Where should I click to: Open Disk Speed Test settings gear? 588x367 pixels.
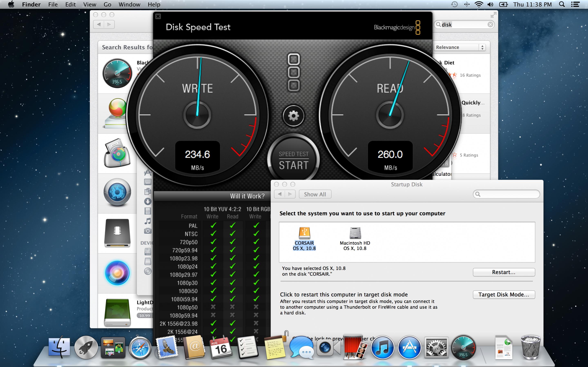click(293, 116)
